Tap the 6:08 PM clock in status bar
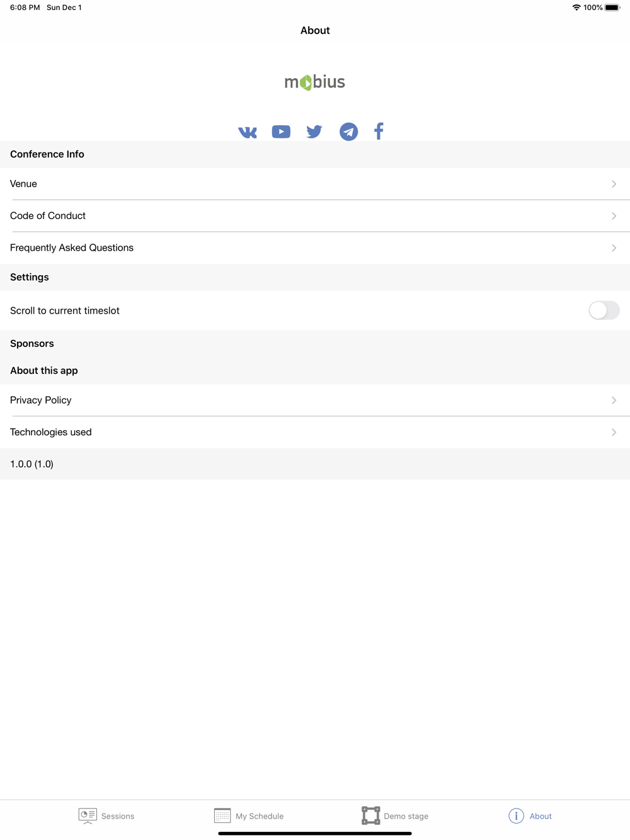630x840 pixels. 25,8
